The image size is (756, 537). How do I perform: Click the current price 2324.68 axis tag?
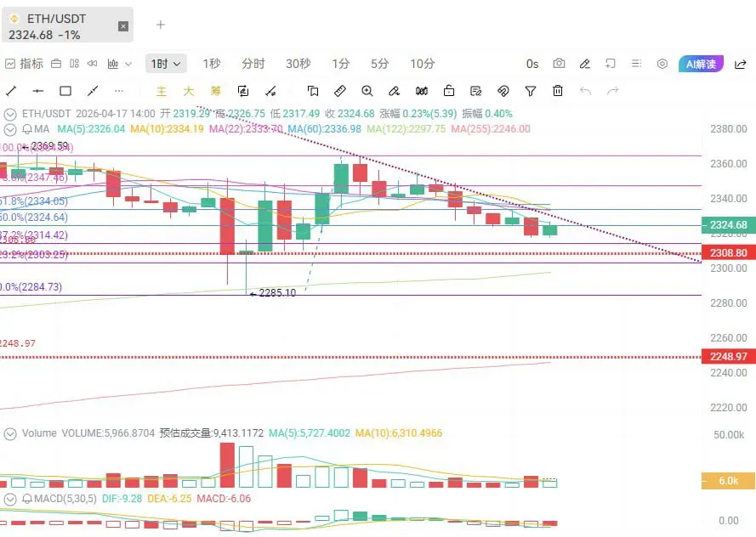point(729,225)
